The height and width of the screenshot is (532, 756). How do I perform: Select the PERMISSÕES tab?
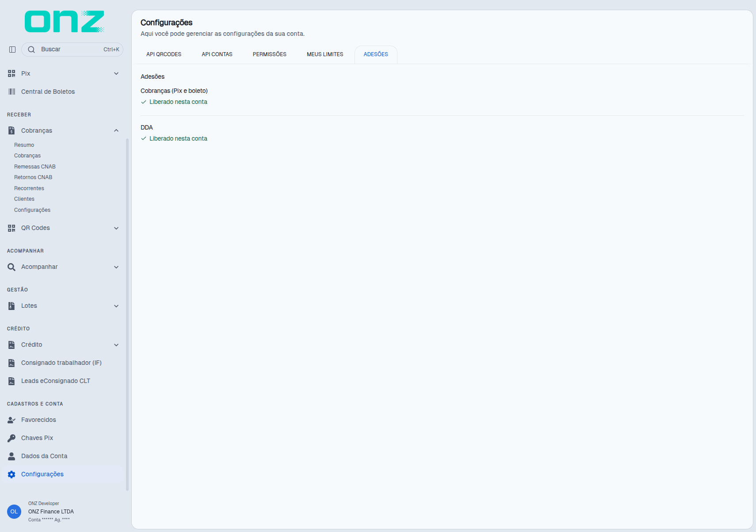(x=270, y=54)
